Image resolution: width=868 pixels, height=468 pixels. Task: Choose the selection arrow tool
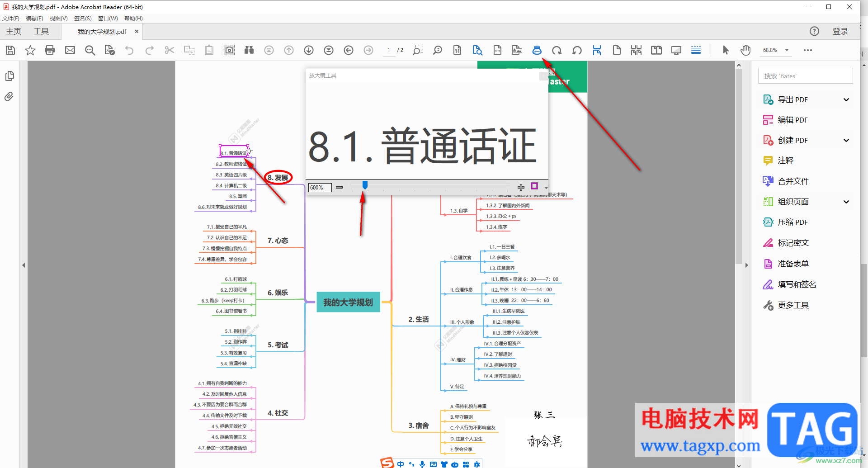tap(726, 50)
